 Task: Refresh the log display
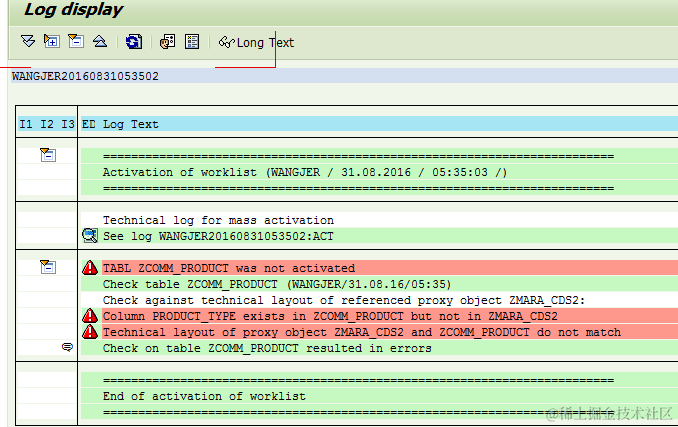[x=134, y=41]
